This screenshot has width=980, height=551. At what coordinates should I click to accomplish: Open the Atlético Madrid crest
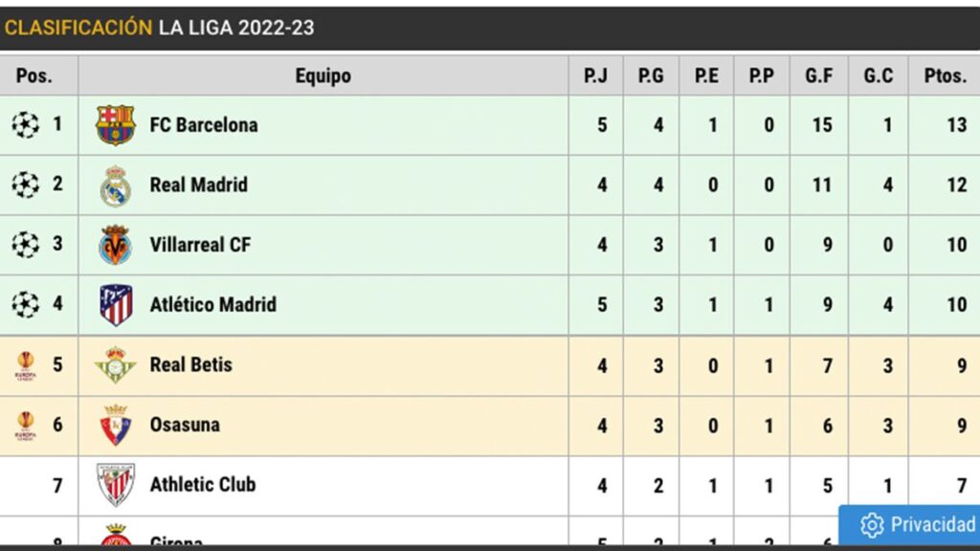click(118, 304)
